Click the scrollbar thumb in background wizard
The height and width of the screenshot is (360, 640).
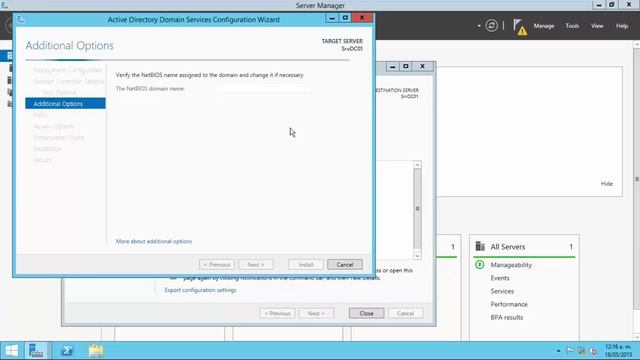click(x=417, y=209)
